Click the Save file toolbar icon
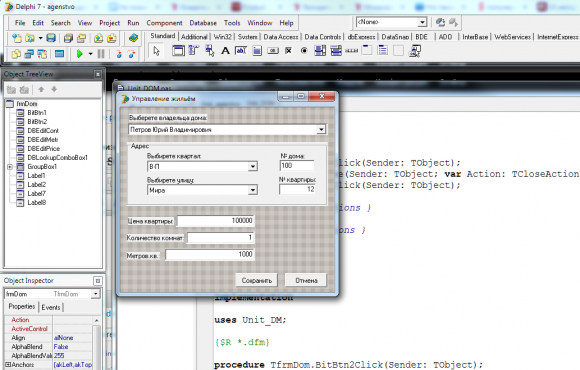 click(x=51, y=38)
